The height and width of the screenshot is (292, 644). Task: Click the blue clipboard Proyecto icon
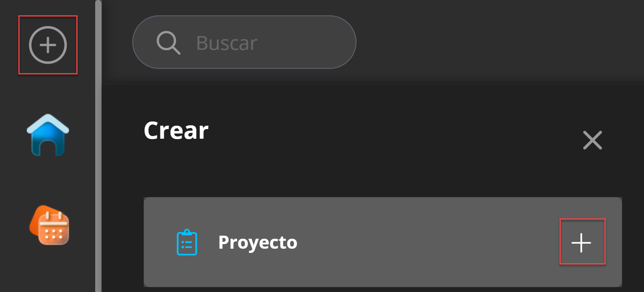(187, 242)
